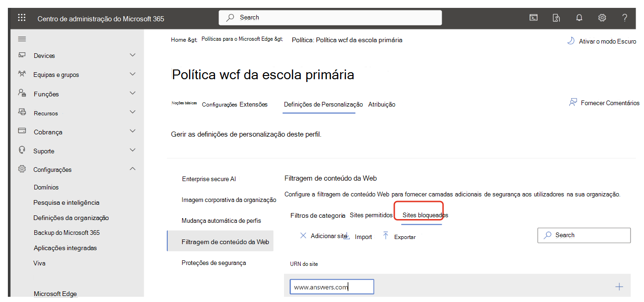Open the Atribuição tab
This screenshot has height=302, width=644.
click(x=382, y=104)
